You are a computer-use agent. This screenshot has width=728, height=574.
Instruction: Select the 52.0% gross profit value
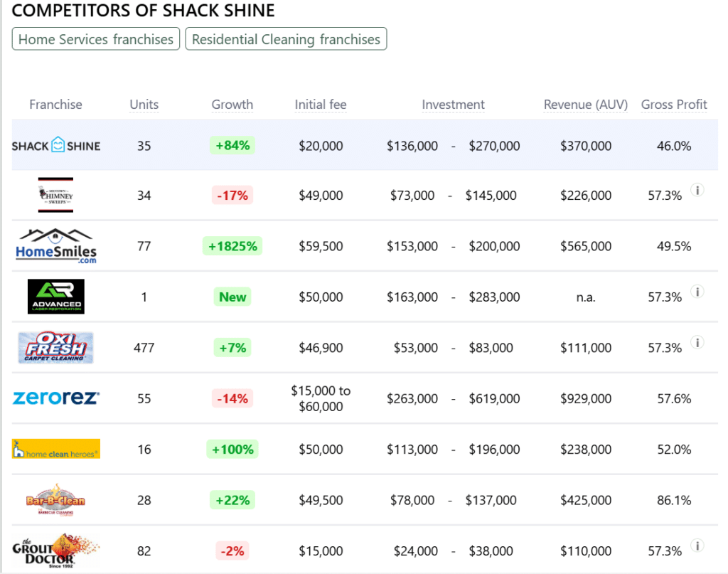point(674,449)
